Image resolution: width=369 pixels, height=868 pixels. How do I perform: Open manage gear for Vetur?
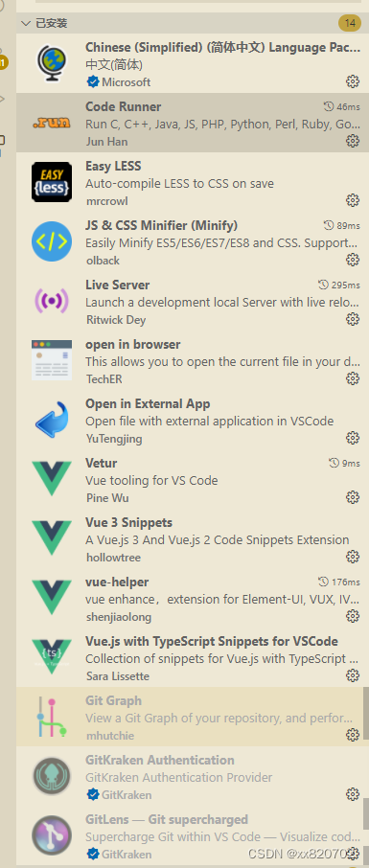353,497
